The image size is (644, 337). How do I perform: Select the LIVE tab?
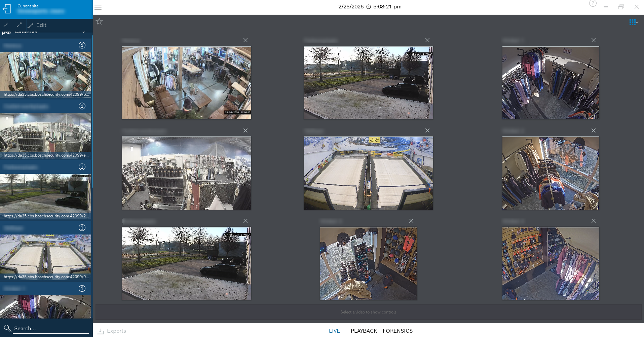coord(334,331)
